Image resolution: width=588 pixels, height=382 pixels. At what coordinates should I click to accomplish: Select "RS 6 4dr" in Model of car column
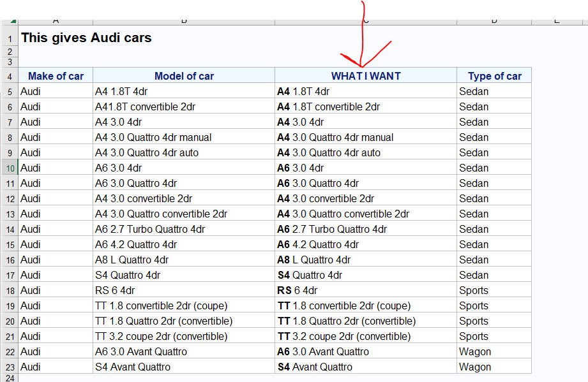pyautogui.click(x=115, y=291)
